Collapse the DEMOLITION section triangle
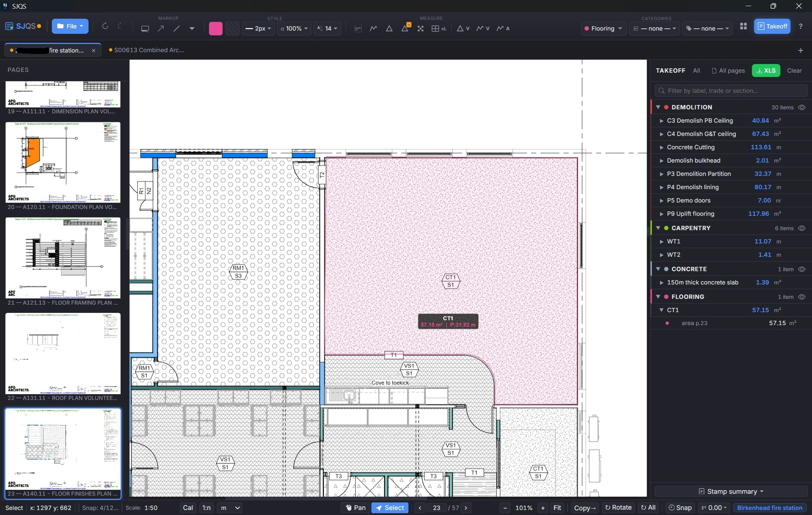Image resolution: width=812 pixels, height=515 pixels. [658, 107]
